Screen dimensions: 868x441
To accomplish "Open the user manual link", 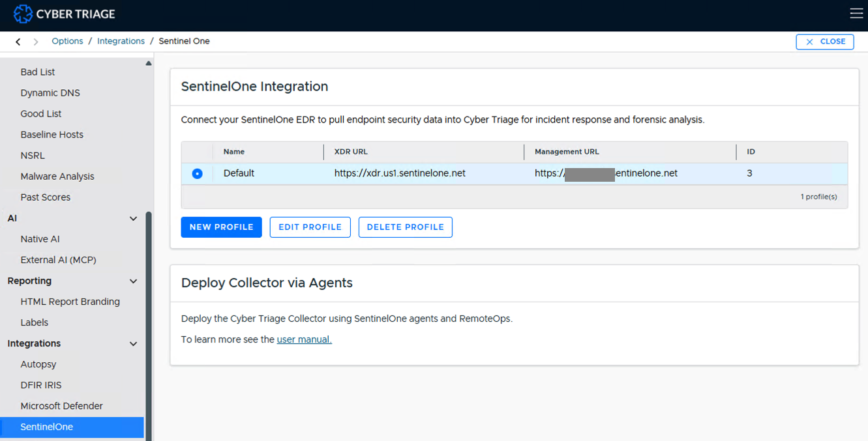I will click(x=304, y=339).
